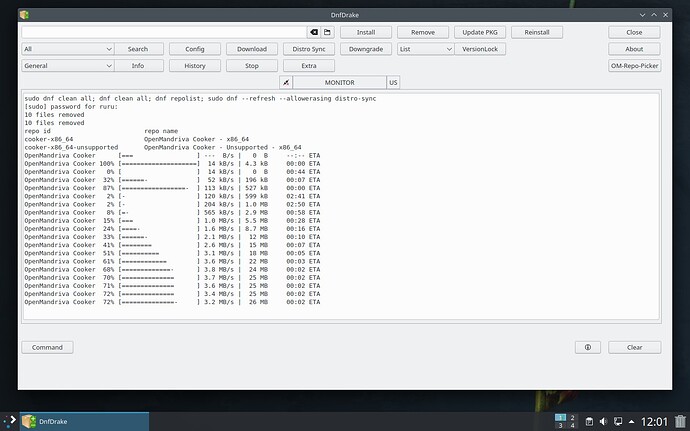Screen dimensions: 690x431
Task: Click the '02:50 ETA' text
Action: pyautogui.click(x=303, y=204)
